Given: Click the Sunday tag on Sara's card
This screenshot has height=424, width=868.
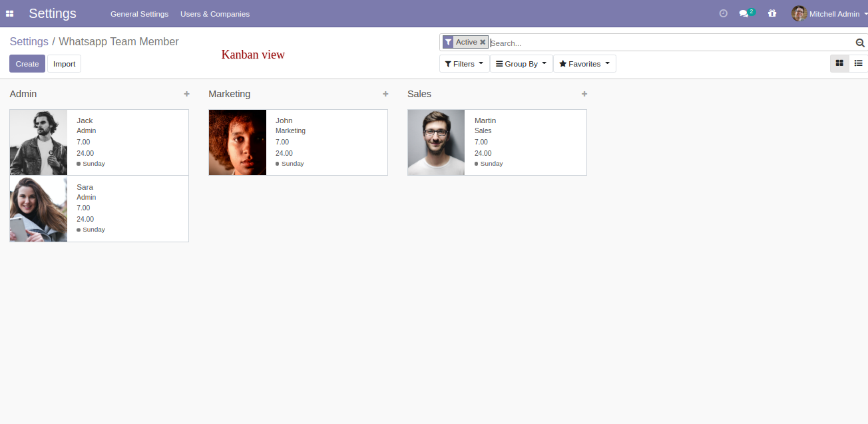Looking at the screenshot, I should 91,230.
